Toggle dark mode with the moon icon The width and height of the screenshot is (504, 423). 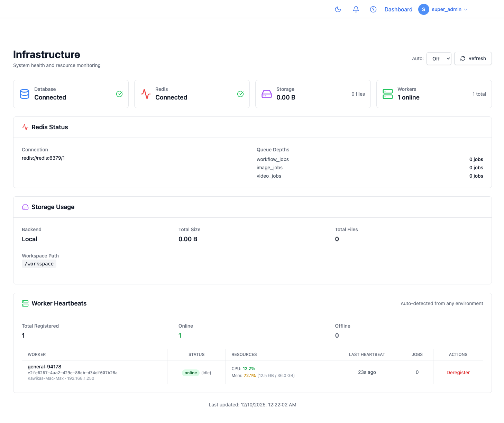tap(338, 9)
